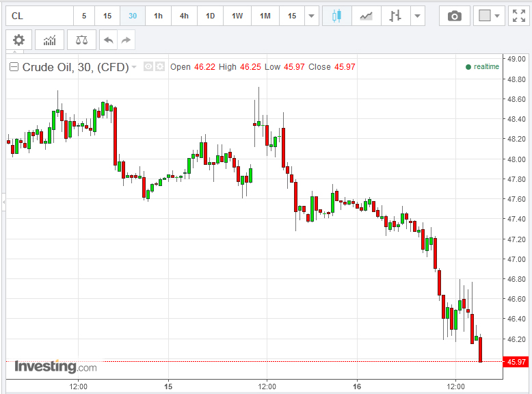The height and width of the screenshot is (394, 532).
Task: Collapse the Crude Oil legend
Action: [14, 67]
